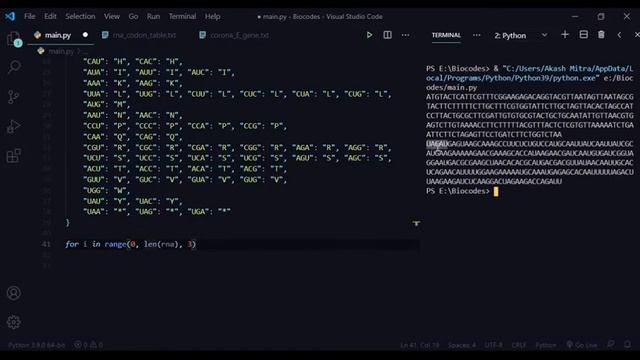Open errors and warnings count in status bar
The height and width of the screenshot is (360, 640).
[x=88, y=345]
